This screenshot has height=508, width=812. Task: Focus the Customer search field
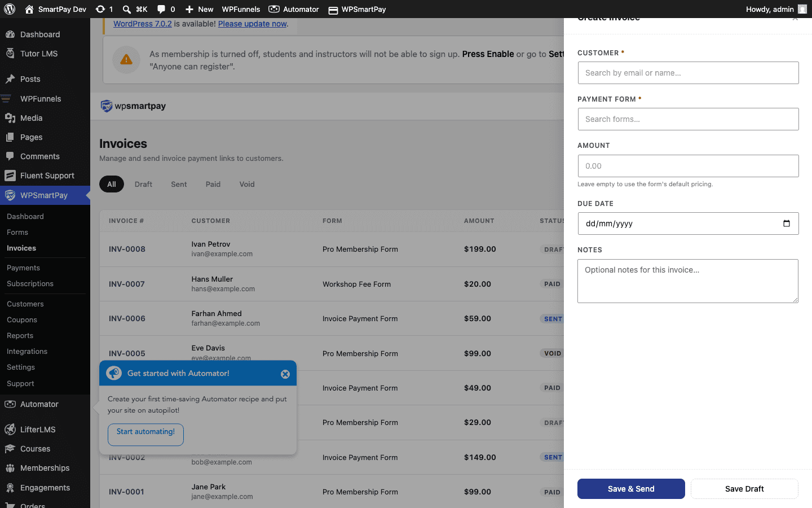click(688, 73)
